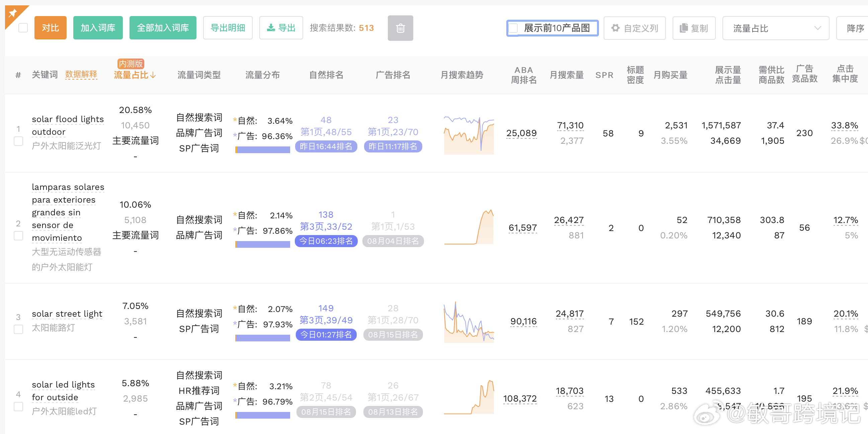Click the download icon on 导出 button
This screenshot has width=868, height=434.
(x=271, y=28)
